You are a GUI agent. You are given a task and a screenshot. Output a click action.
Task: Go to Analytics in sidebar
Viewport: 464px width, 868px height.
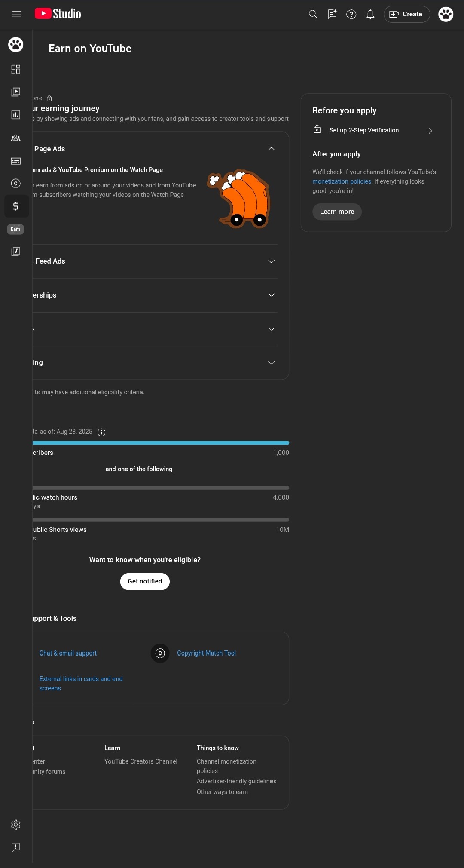pyautogui.click(x=16, y=115)
